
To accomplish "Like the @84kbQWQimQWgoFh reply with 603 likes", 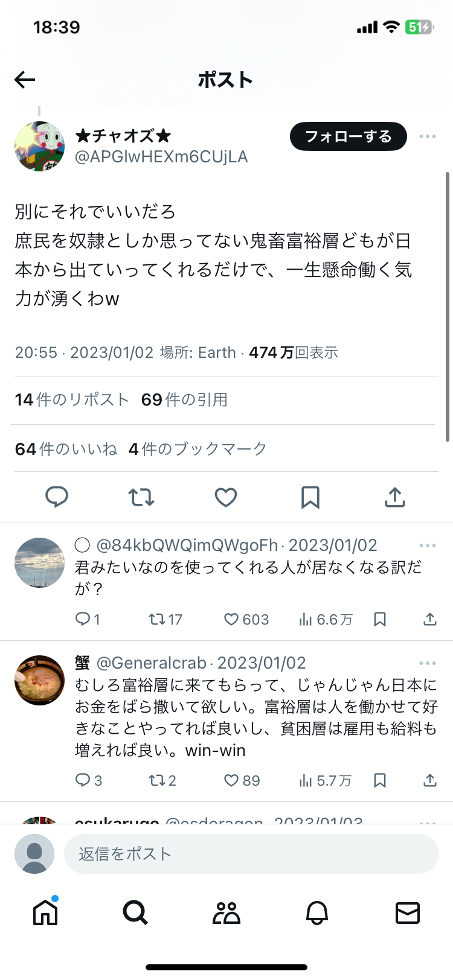I will point(231,620).
